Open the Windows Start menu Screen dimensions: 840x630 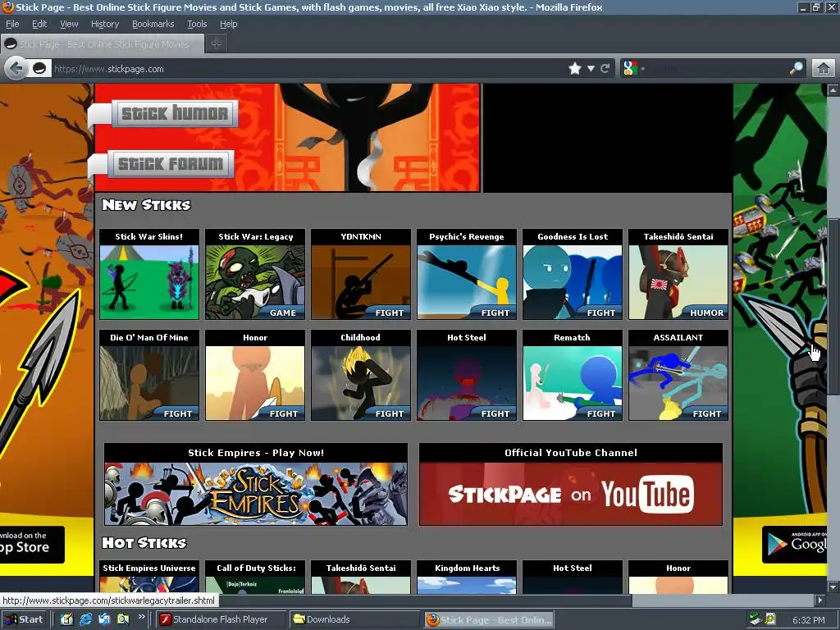coord(24,619)
